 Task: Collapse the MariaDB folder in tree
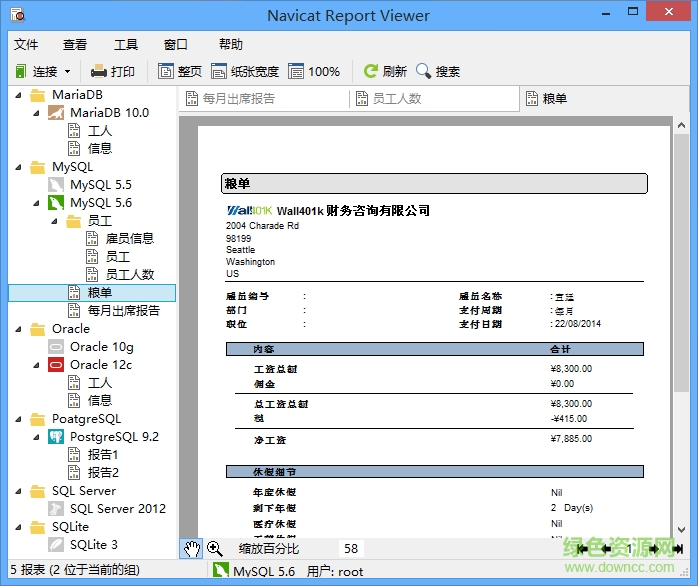click(x=18, y=95)
